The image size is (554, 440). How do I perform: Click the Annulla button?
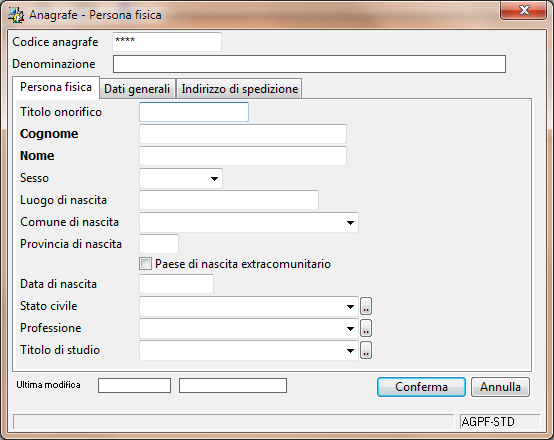click(x=500, y=387)
